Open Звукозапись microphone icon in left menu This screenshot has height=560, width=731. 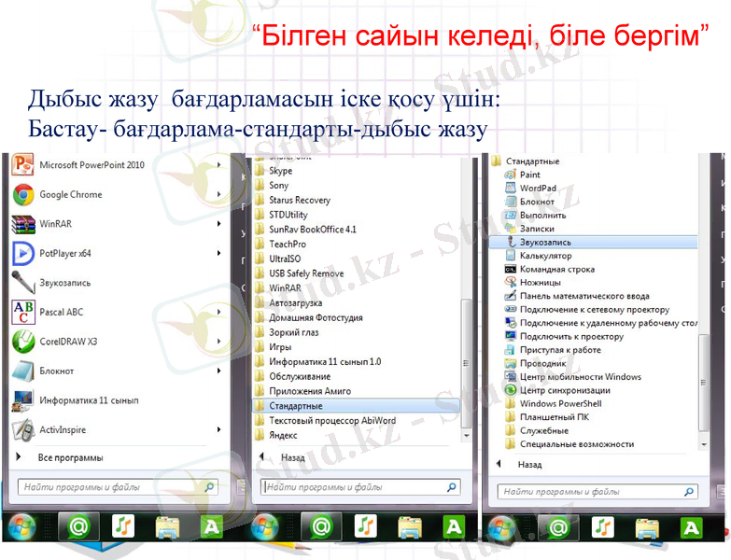22,283
